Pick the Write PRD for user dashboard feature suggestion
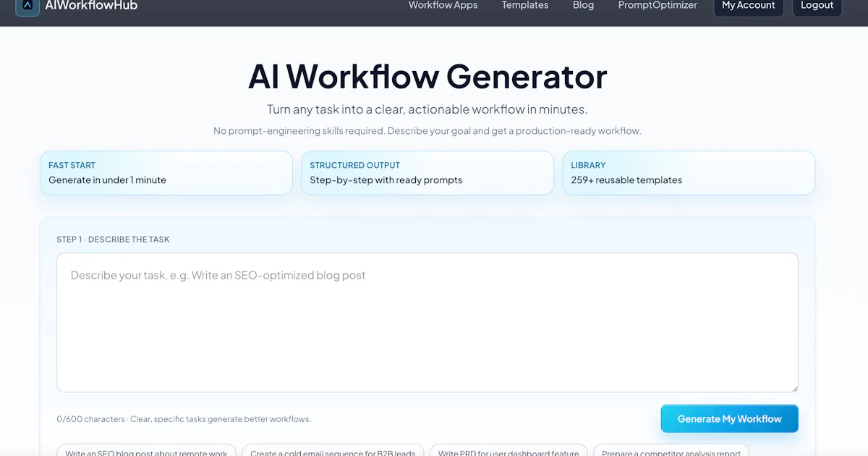Screen dimensions: 868x456 (x=509, y=452)
